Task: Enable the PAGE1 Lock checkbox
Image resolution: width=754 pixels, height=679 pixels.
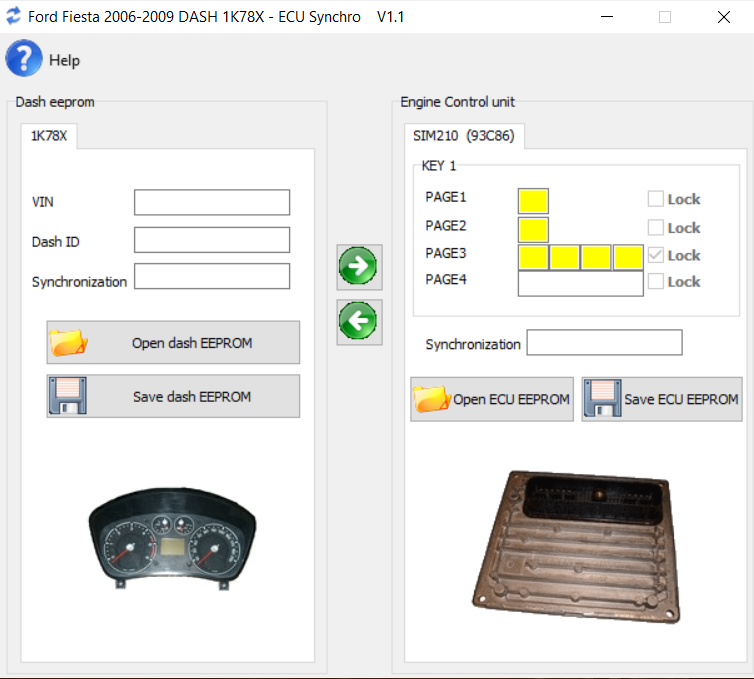Action: coord(656,199)
